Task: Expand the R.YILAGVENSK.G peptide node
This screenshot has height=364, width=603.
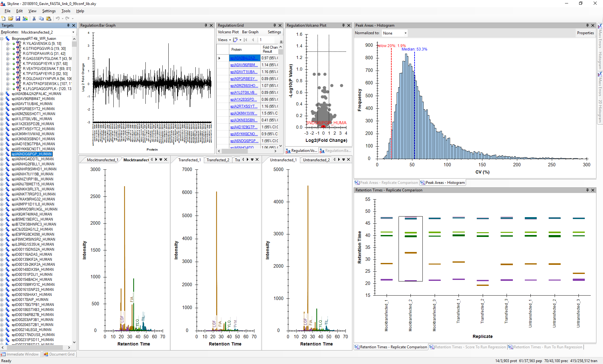Action: [x=8, y=44]
